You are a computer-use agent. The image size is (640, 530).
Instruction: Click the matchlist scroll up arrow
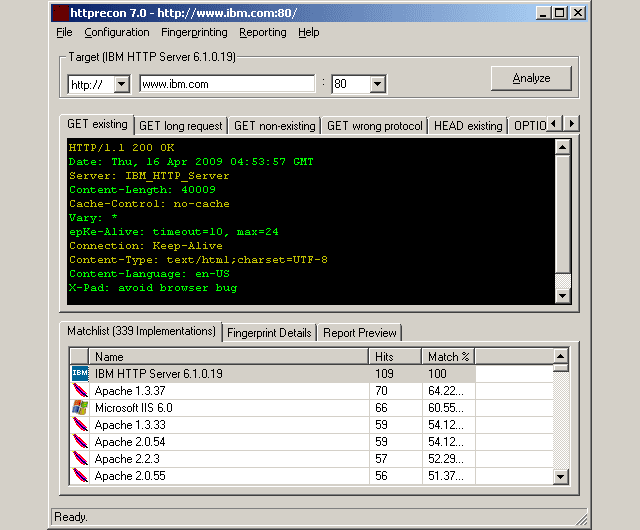pyautogui.click(x=561, y=356)
